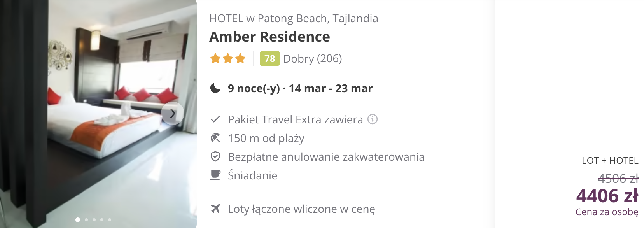Select last carousel dot indicator

(x=110, y=220)
